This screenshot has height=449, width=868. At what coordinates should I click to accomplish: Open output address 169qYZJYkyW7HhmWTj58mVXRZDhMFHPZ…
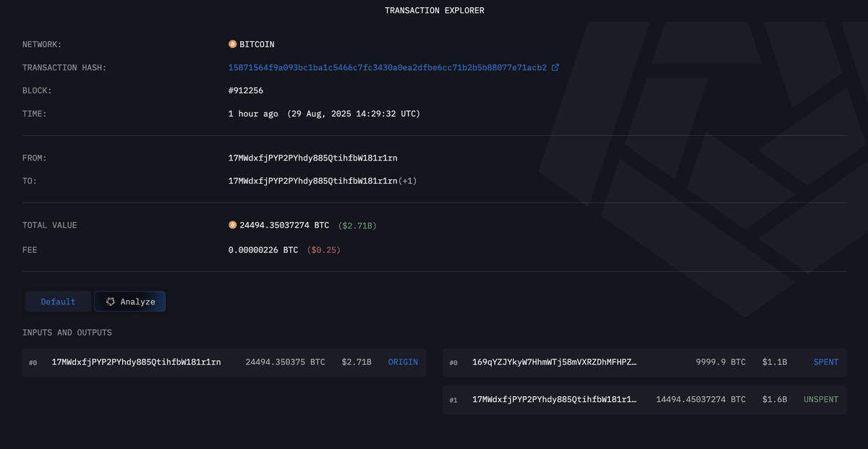(555, 362)
